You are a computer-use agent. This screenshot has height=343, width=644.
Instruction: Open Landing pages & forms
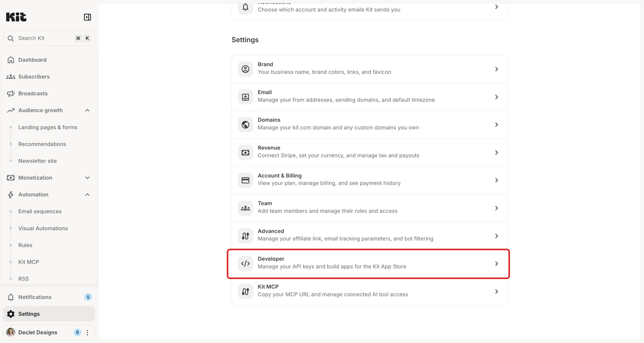point(49,127)
